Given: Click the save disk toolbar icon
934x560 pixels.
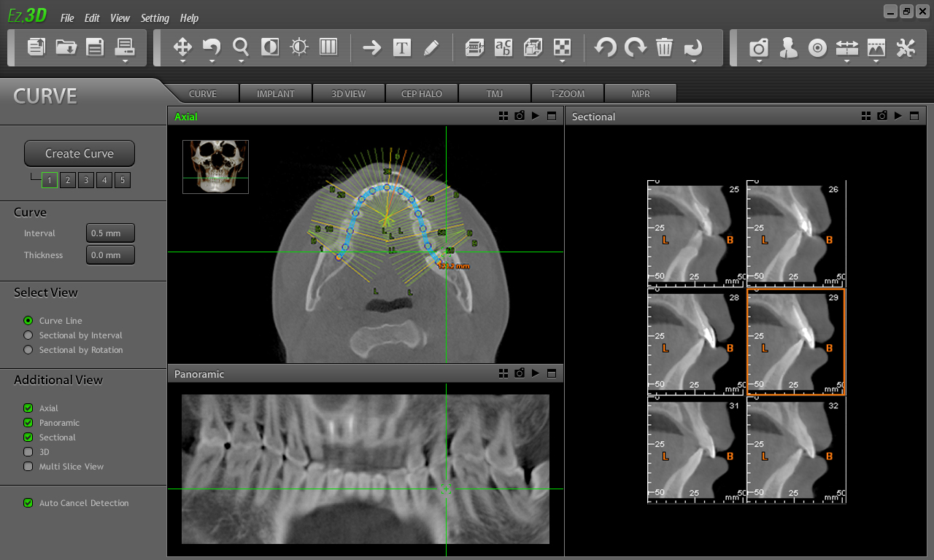Looking at the screenshot, I should coord(95,47).
